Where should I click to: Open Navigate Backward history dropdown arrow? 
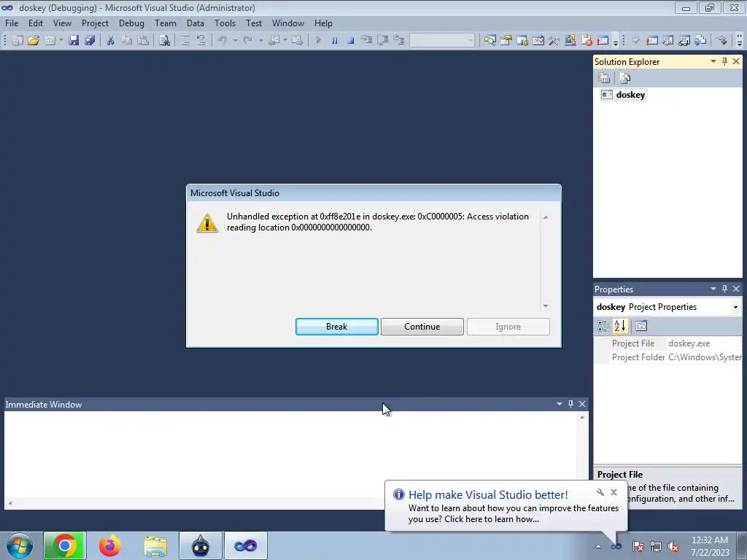click(x=285, y=41)
